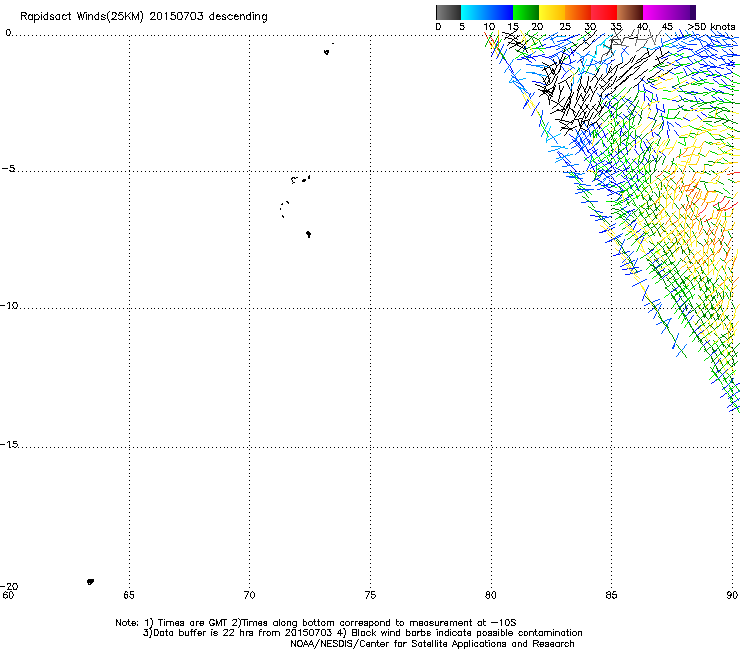Click the '80' longitude axis label
This screenshot has width=740, height=650.
click(x=491, y=595)
